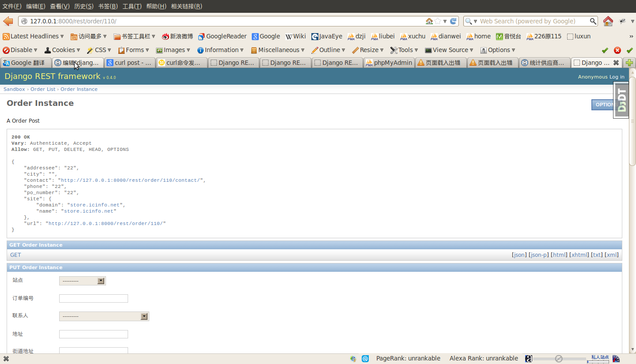The image size is (636, 364).
Task: Click the 订单编号 input field
Action: 94,299
